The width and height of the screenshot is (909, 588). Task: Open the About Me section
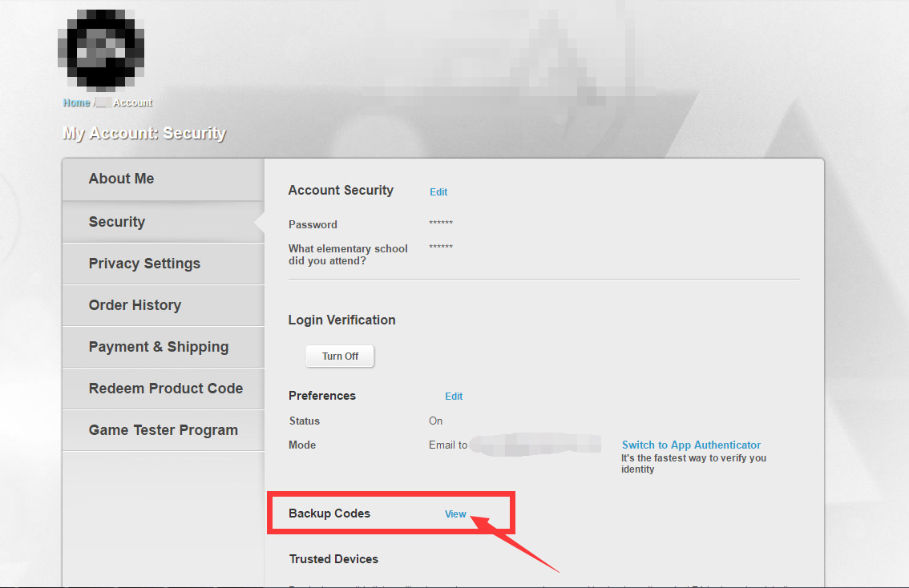tap(121, 179)
